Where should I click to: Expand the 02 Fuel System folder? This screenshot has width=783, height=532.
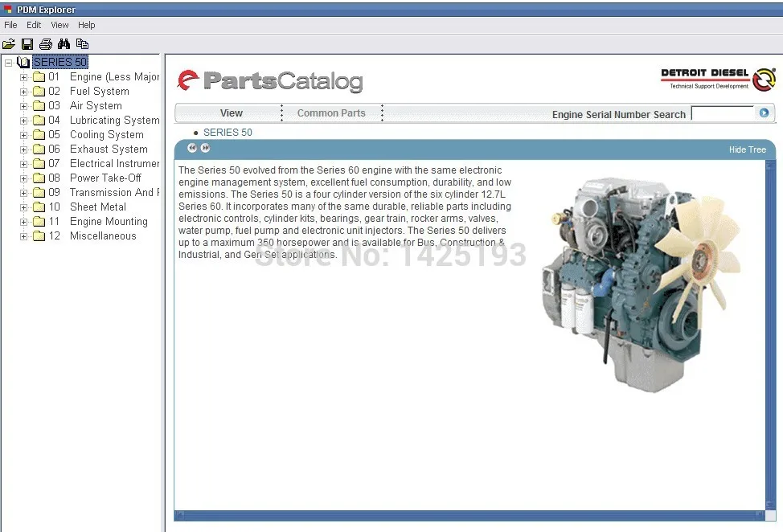click(23, 92)
